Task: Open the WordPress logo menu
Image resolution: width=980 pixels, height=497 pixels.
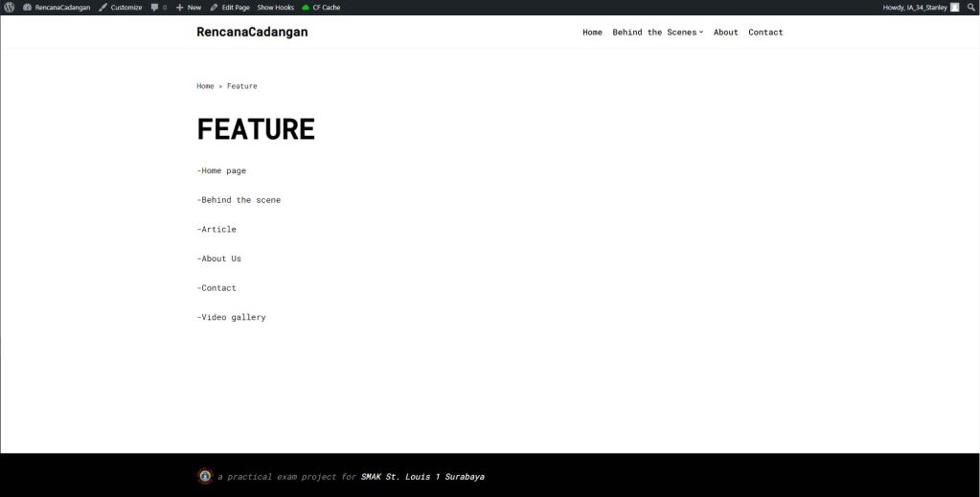Action: pyautogui.click(x=10, y=7)
